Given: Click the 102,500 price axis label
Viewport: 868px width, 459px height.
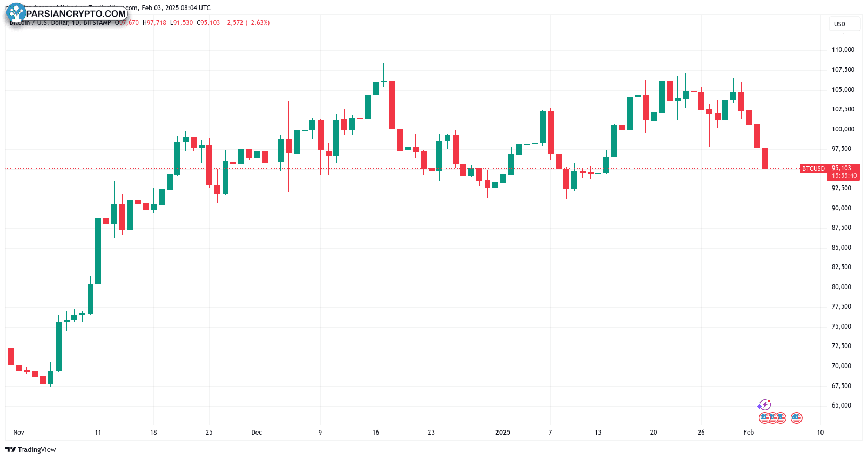Looking at the screenshot, I should (843, 109).
